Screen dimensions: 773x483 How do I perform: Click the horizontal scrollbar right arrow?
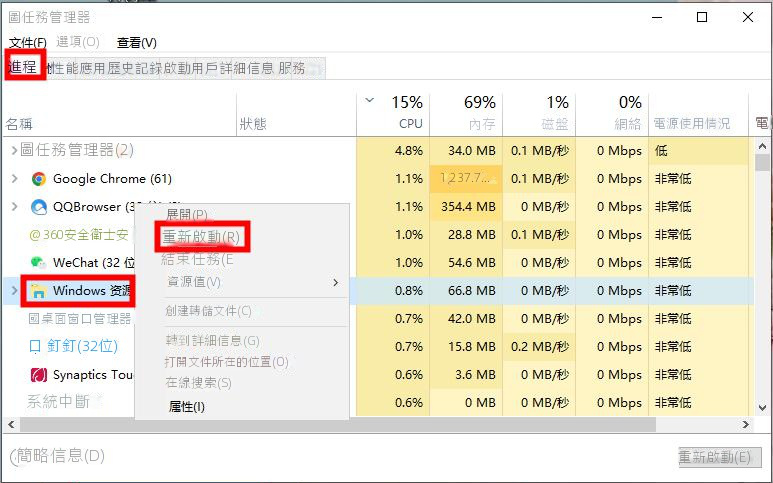(745, 424)
